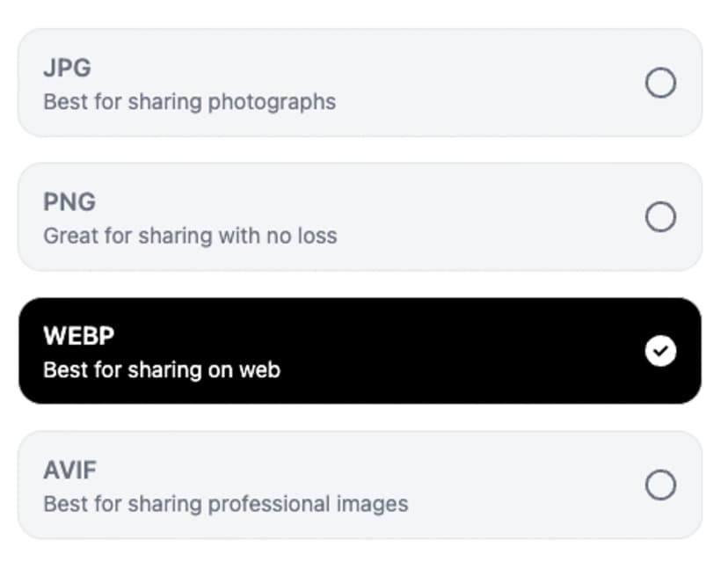Enable the empty circle beside PNG
Screen dimensions: 728x569
[x=660, y=217]
